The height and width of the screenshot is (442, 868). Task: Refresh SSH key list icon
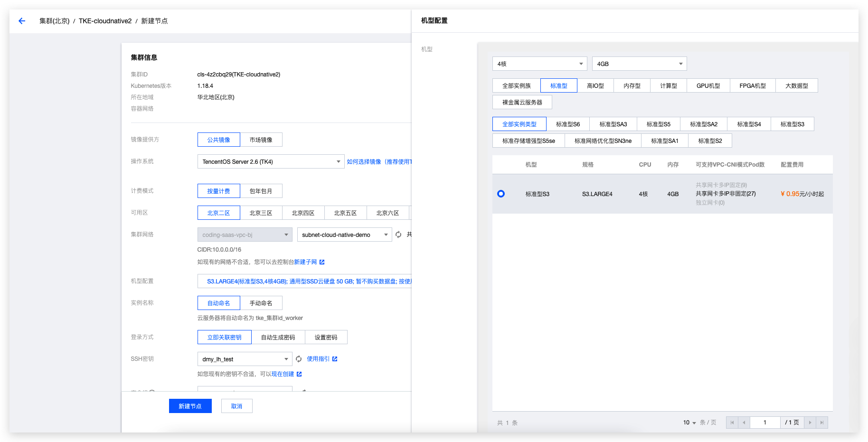click(299, 359)
